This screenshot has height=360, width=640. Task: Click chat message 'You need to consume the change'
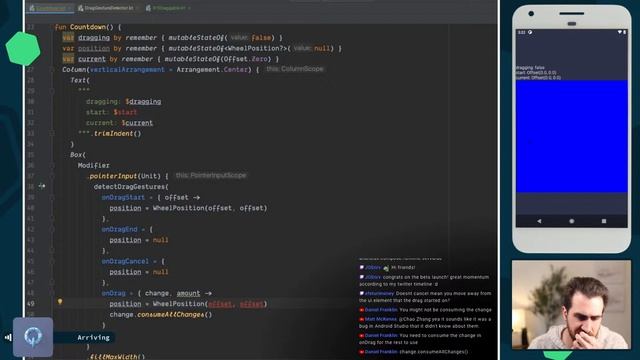click(x=420, y=339)
